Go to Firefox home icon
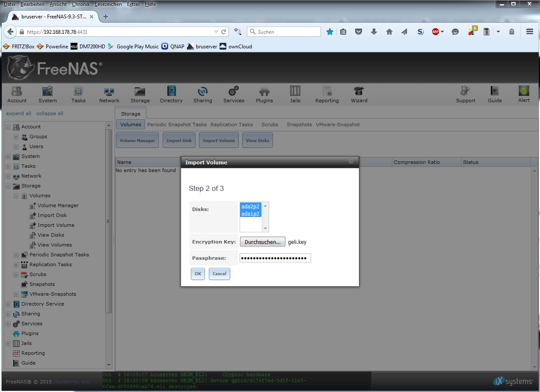Image resolution: width=540 pixels, height=392 pixels. tap(389, 32)
